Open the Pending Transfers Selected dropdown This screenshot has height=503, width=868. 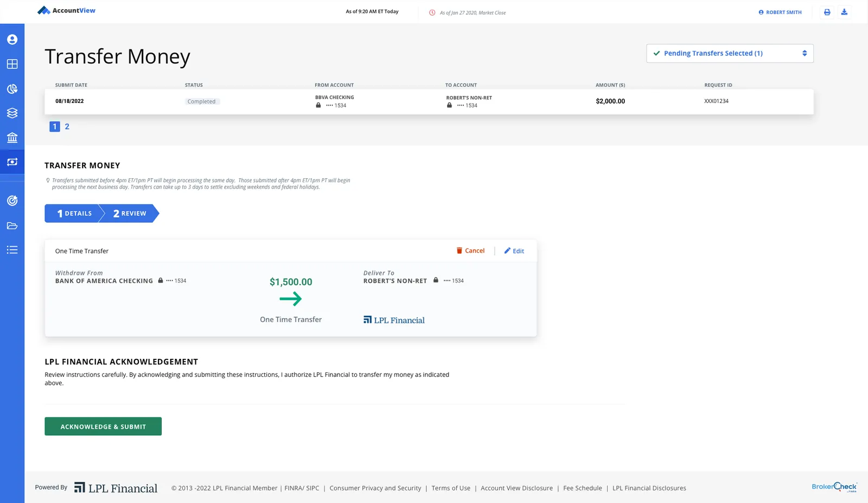pyautogui.click(x=730, y=53)
